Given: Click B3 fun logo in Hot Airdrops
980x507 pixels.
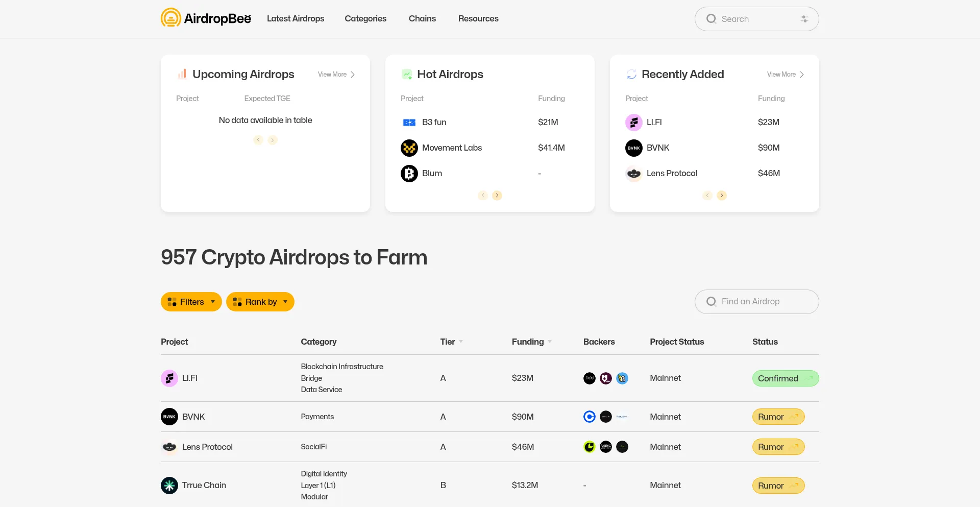Looking at the screenshot, I should tap(409, 123).
